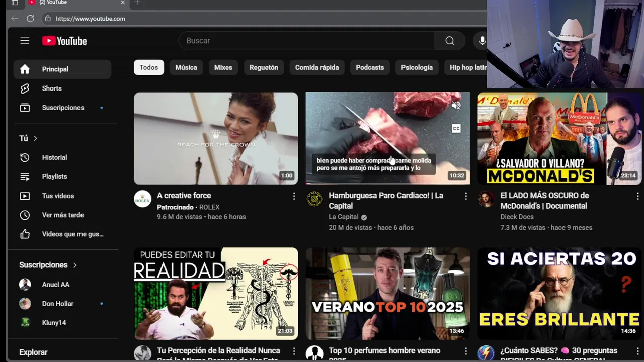The image size is (644, 362).
Task: Open Anuel AA channel subscription
Action: tap(62, 285)
